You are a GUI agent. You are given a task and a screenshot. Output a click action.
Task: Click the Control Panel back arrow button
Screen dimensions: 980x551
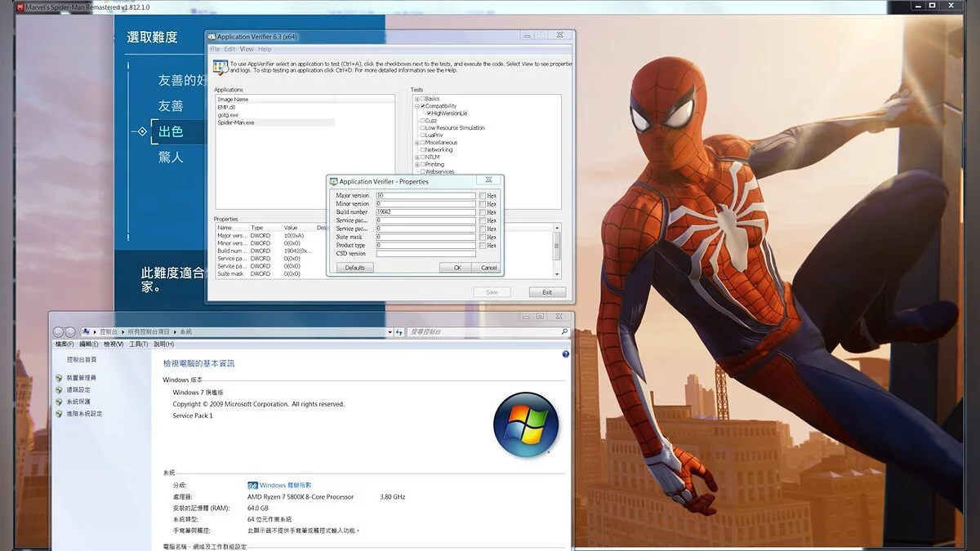pyautogui.click(x=58, y=332)
